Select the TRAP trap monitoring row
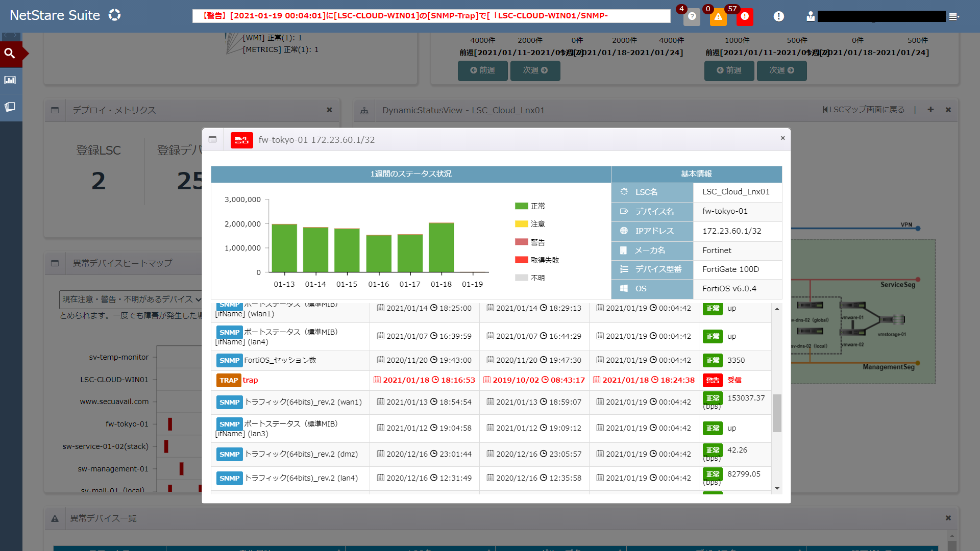Screen dimensions: 980x551 tap(491, 380)
